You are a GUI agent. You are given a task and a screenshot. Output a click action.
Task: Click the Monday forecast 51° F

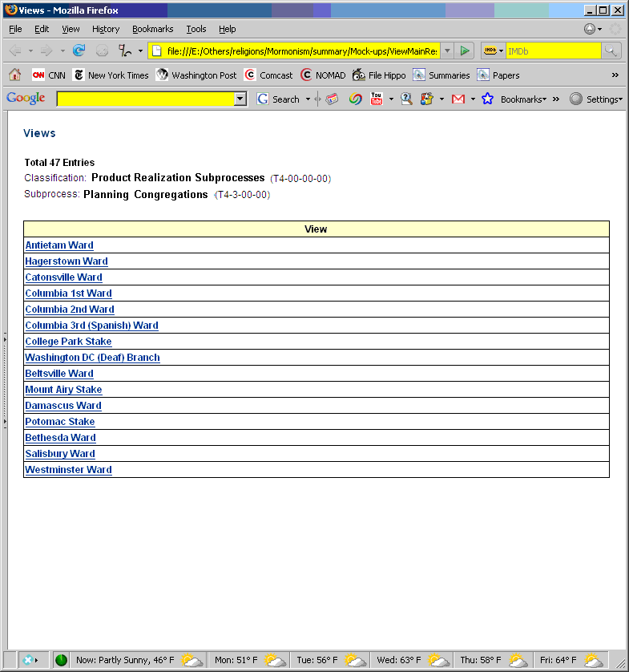[x=250, y=660]
